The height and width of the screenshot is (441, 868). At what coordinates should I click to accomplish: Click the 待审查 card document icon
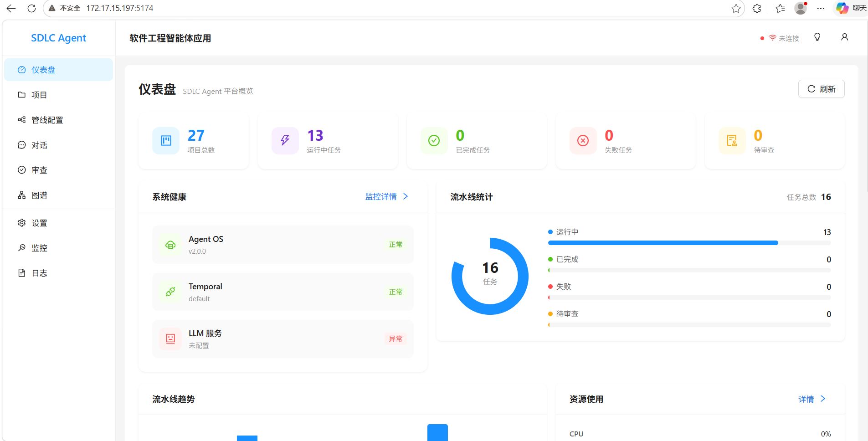pyautogui.click(x=732, y=141)
